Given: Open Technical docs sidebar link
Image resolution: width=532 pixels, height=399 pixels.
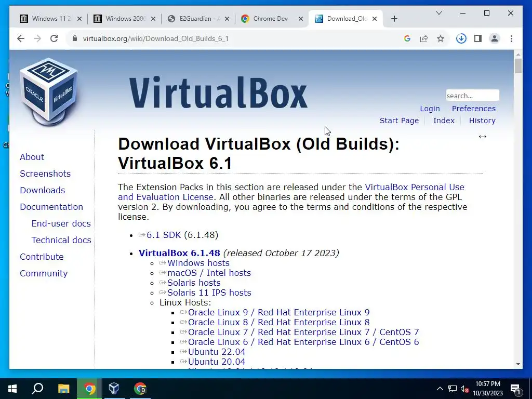Looking at the screenshot, I should click(x=61, y=240).
